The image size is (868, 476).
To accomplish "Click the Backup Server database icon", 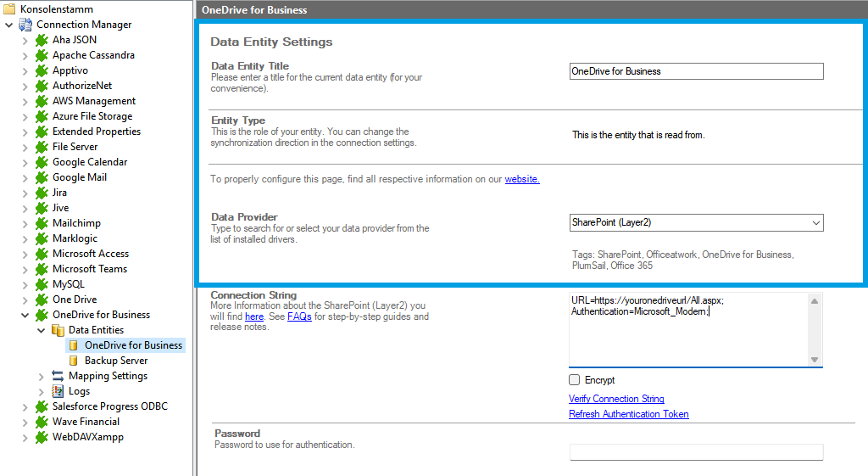I will (x=73, y=361).
